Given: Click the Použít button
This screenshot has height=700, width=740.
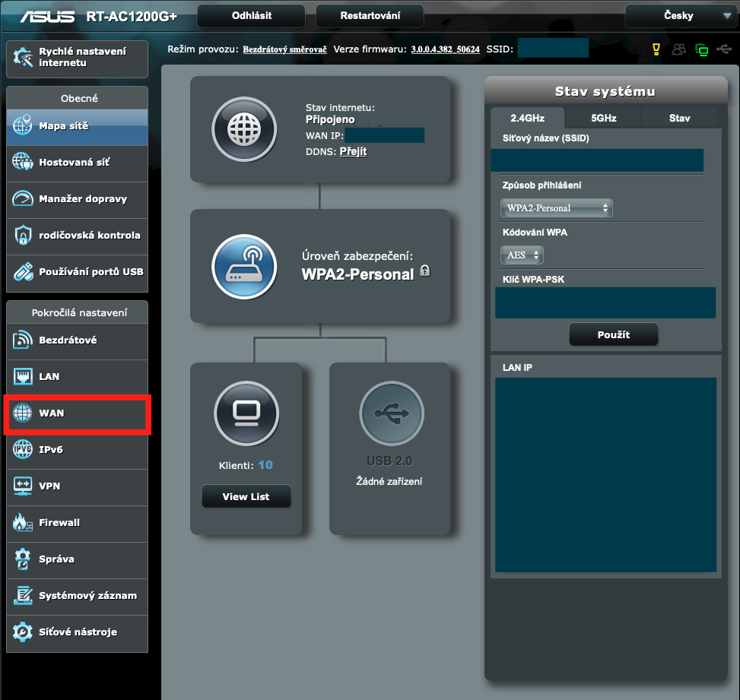Looking at the screenshot, I should tap(613, 334).
